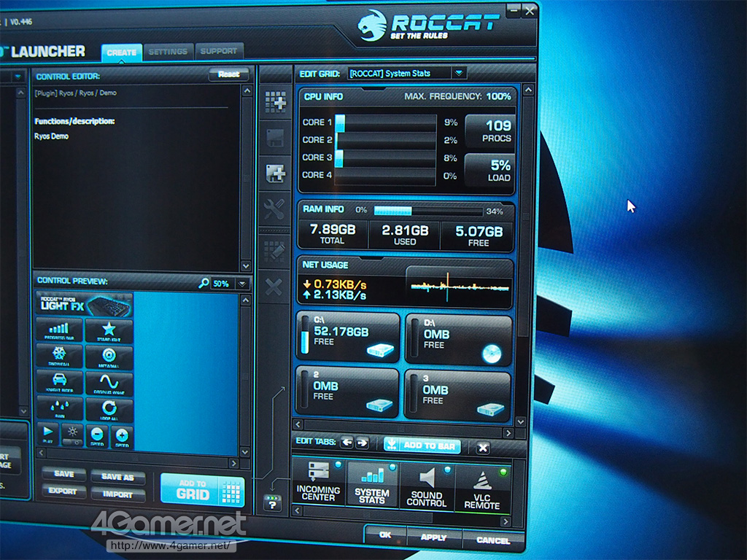Expand the left panel dropdown arrow
Screen dimensions: 747x560
click(18, 76)
